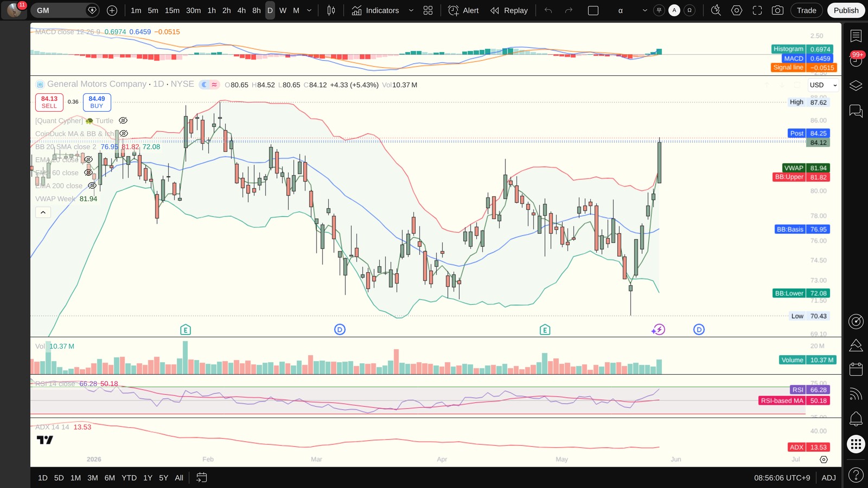Click the March dividend D marker

[x=340, y=330]
